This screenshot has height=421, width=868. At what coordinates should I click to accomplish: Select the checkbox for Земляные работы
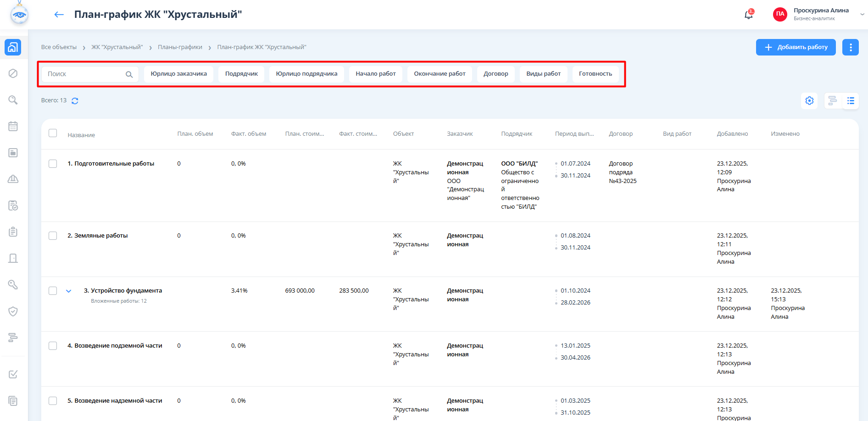click(x=53, y=236)
